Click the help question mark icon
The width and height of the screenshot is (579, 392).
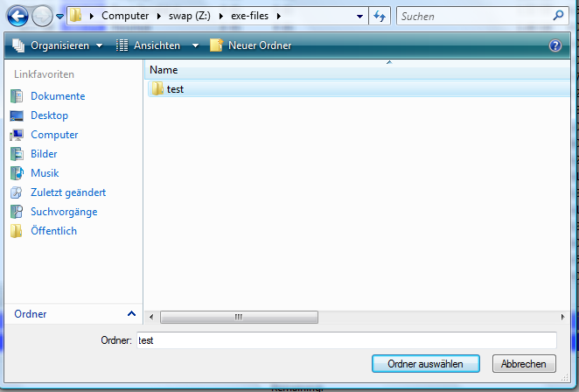pos(555,45)
